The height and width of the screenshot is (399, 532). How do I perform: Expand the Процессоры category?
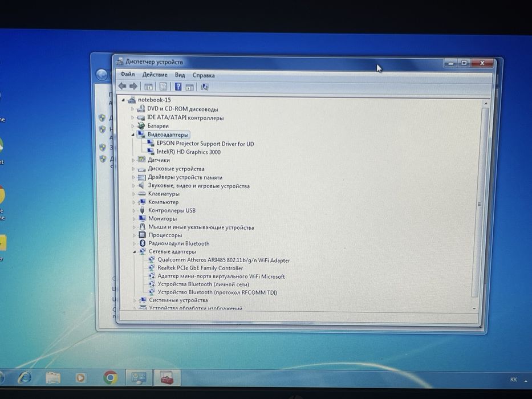[134, 235]
